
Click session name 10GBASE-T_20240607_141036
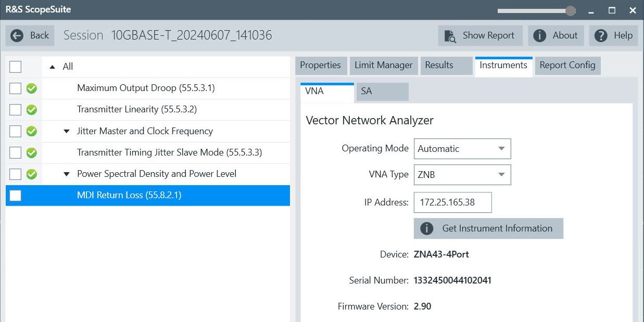tap(191, 35)
